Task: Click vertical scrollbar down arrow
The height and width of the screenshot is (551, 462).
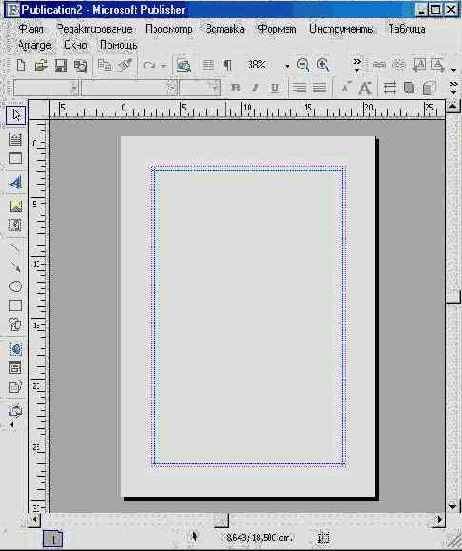Action: pyautogui.click(x=453, y=506)
